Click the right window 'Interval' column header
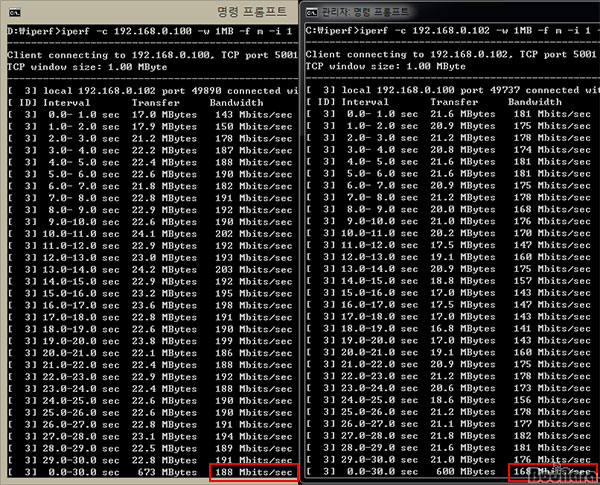This screenshot has width=600, height=485. (x=365, y=102)
